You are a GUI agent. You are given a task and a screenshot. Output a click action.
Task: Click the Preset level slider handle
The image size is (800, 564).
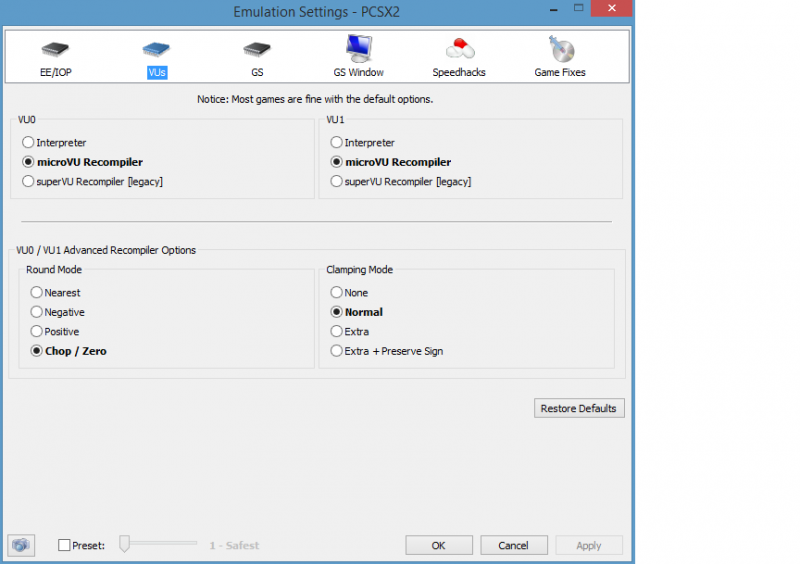[x=125, y=544]
